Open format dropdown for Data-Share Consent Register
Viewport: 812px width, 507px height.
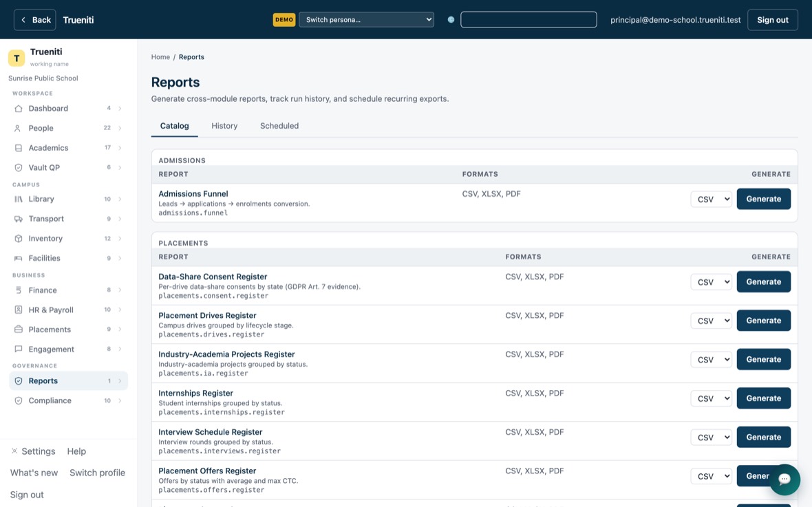click(711, 282)
